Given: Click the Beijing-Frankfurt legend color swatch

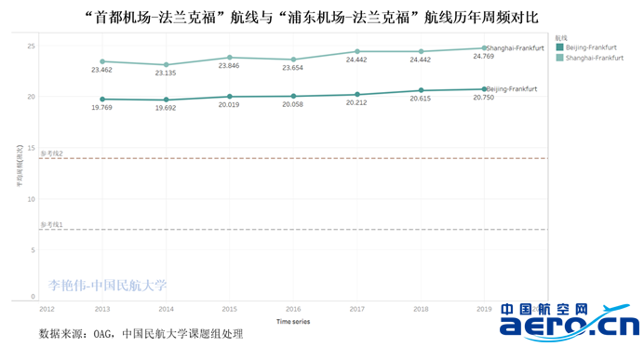Looking at the screenshot, I should pos(559,47).
